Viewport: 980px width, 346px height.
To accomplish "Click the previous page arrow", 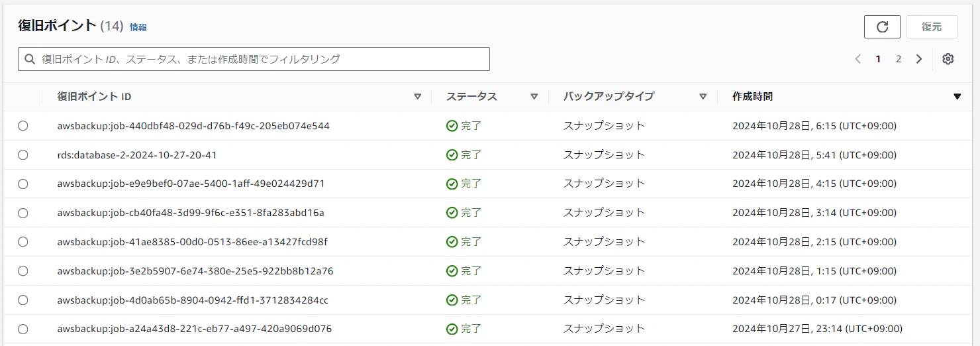I will [x=858, y=59].
